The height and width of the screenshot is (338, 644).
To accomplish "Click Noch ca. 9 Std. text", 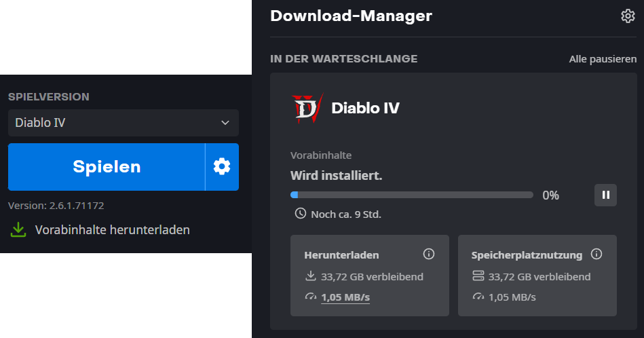I will pos(346,214).
